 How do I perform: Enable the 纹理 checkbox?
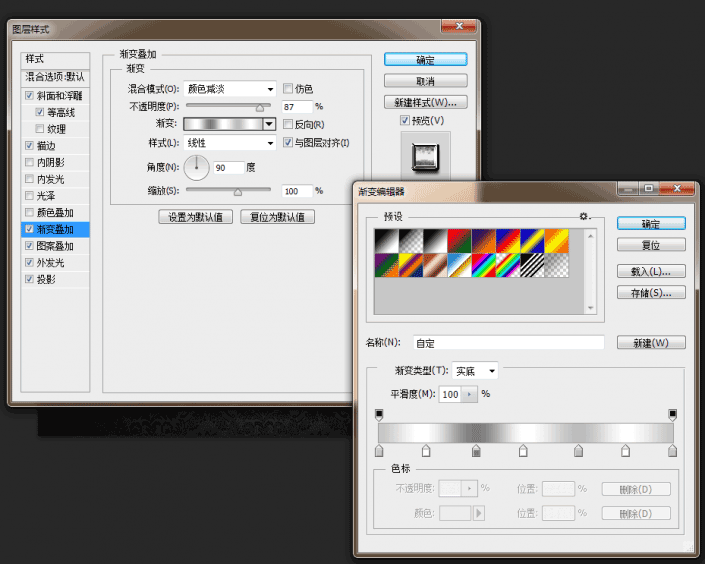coord(40,129)
